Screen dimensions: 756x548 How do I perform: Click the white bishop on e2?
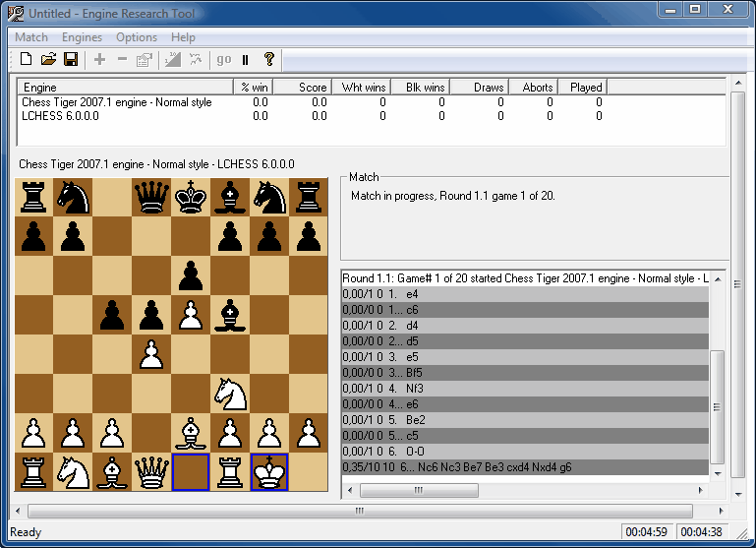(191, 433)
